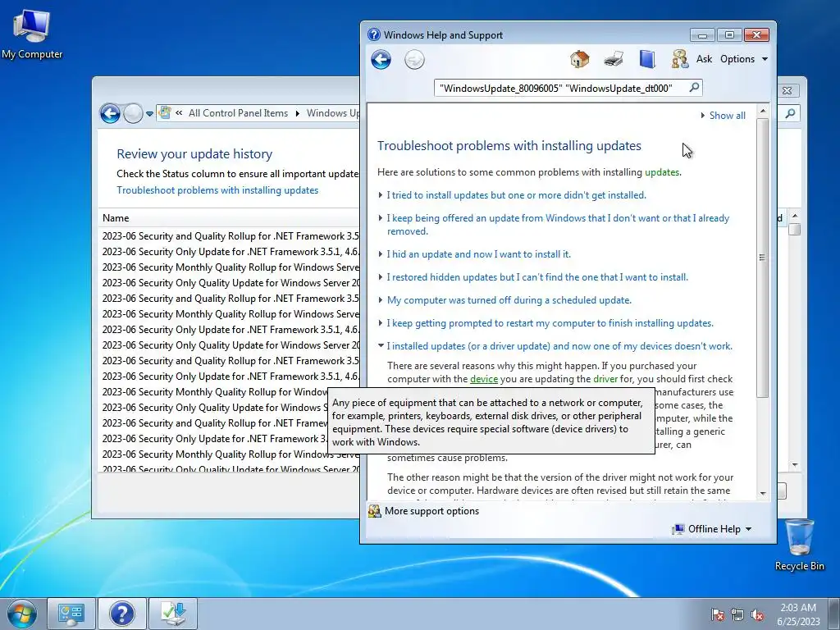840x630 pixels.
Task: Open Browse Help book icon
Action: click(647, 59)
